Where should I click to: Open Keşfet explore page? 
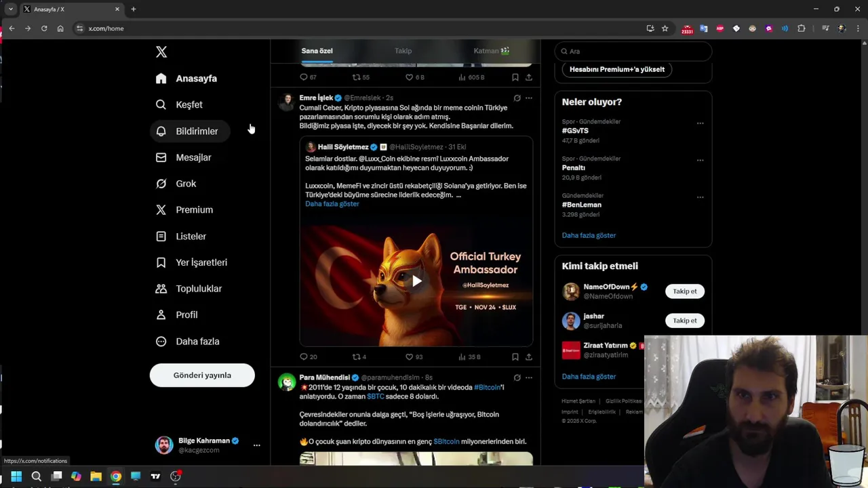pos(180,104)
